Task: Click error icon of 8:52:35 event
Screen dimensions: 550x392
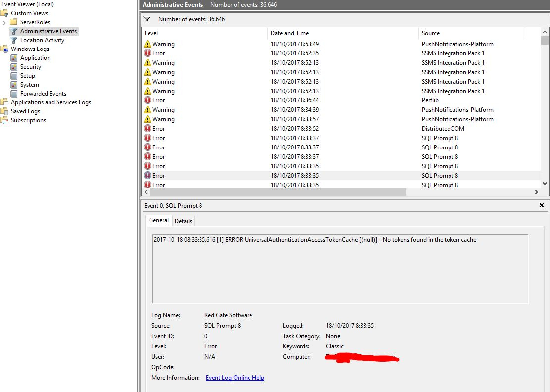Action: 148,53
